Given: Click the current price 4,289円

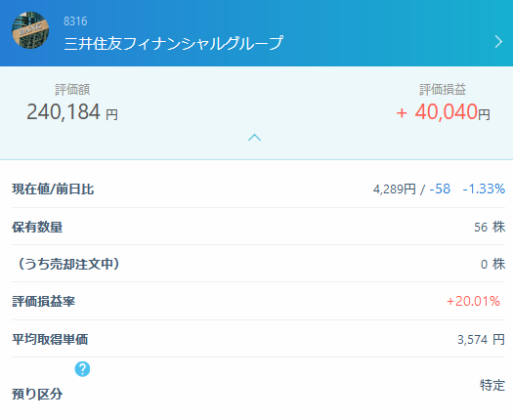Looking at the screenshot, I should click(395, 189).
